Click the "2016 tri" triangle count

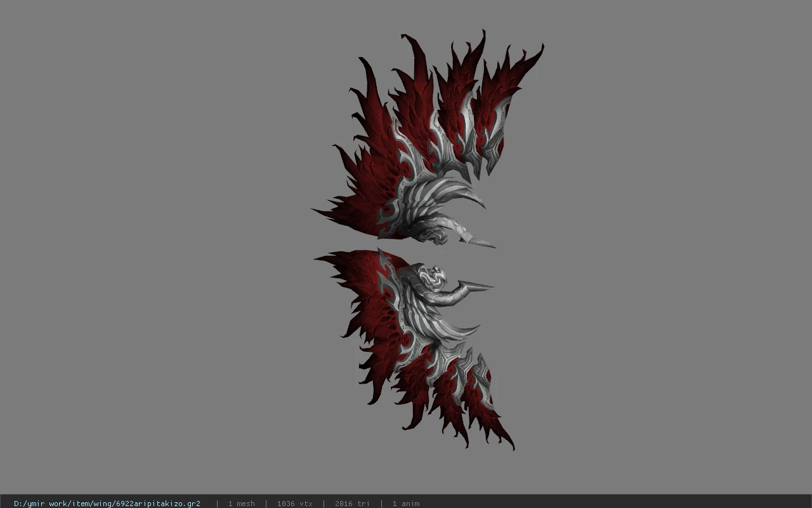[x=352, y=504]
